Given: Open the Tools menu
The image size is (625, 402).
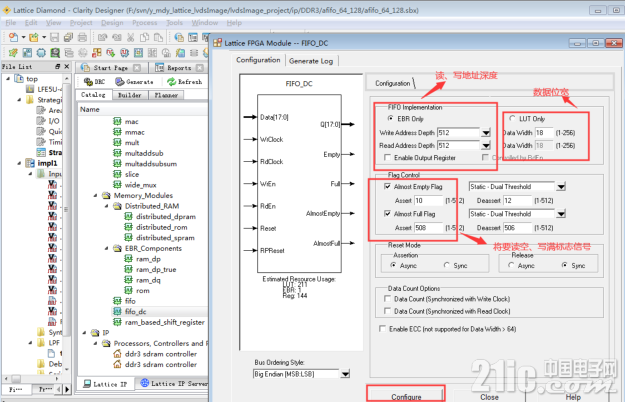Looking at the screenshot, I should click(x=174, y=23).
